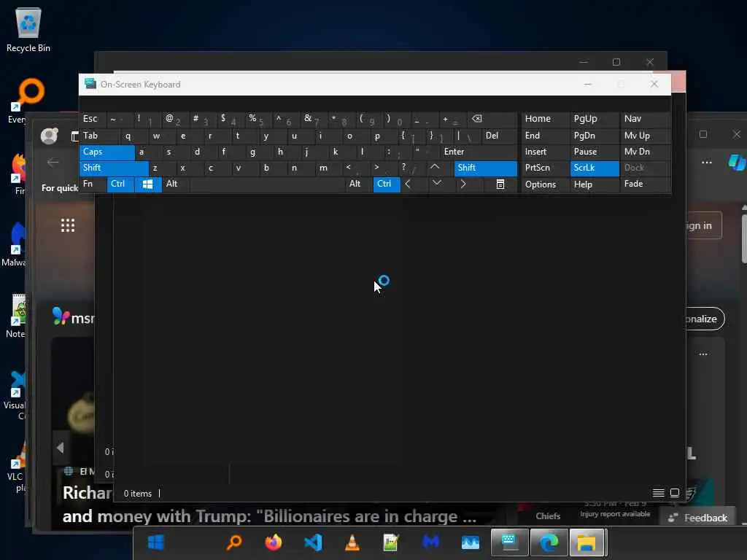This screenshot has height=560, width=747.
Task: Tap the Home key on the keyboard
Action: click(545, 119)
